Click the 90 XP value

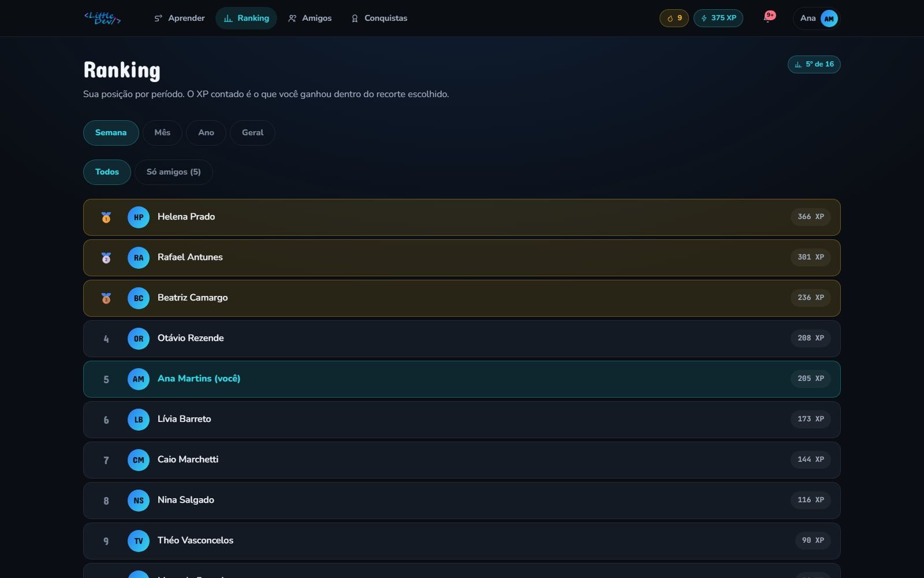[x=813, y=540]
